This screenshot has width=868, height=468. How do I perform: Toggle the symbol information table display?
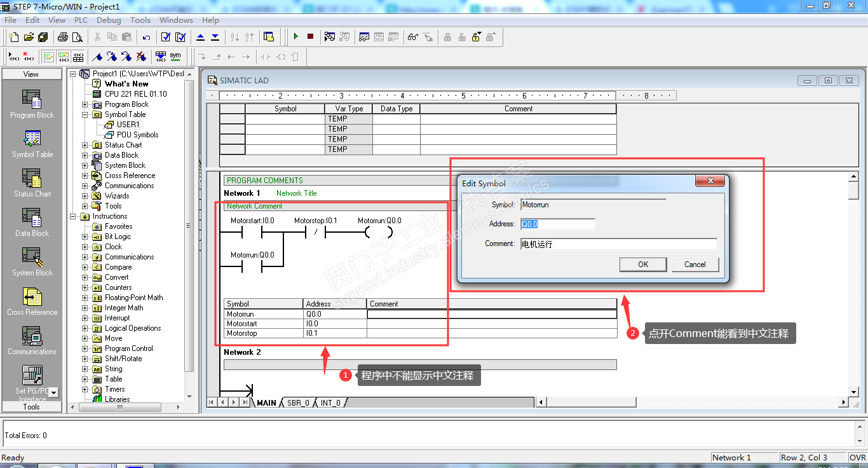78,57
